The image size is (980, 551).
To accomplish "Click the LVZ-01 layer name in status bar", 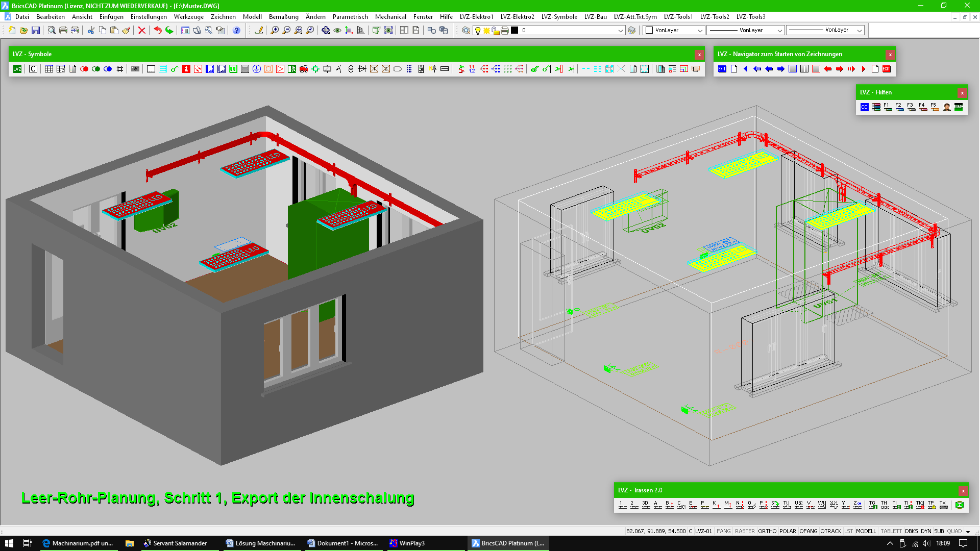I will (703, 531).
